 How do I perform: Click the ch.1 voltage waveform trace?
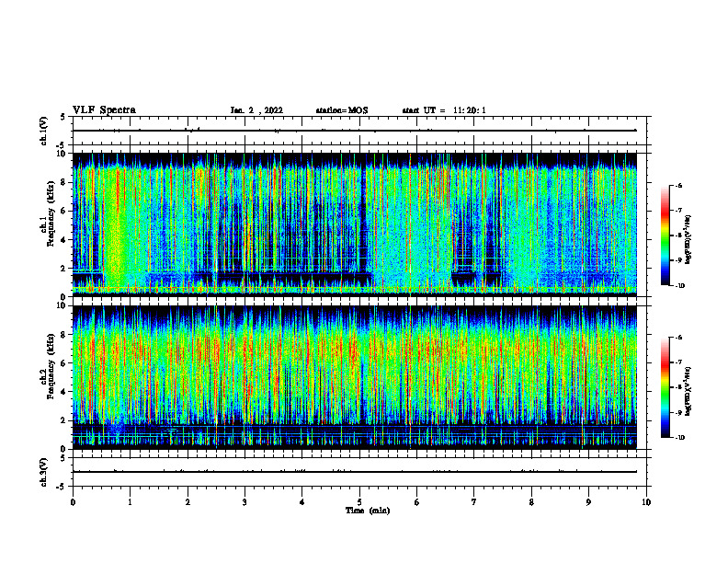pos(354,131)
